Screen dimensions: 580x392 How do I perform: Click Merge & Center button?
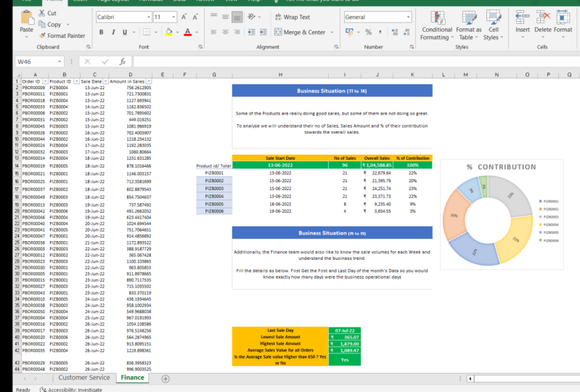pos(300,32)
